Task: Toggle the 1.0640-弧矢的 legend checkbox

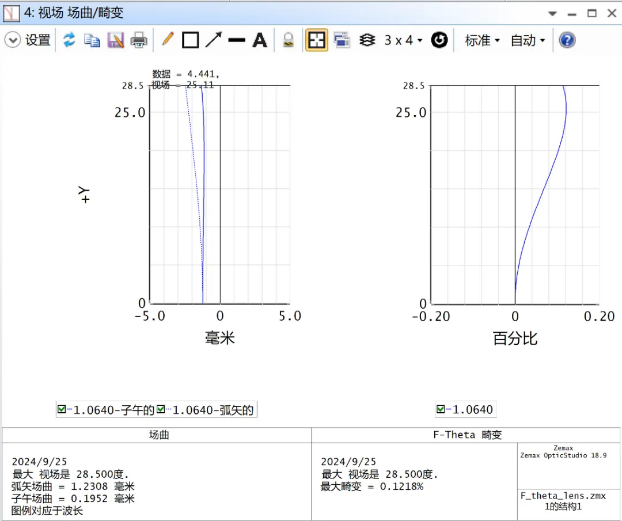Action: pyautogui.click(x=161, y=410)
